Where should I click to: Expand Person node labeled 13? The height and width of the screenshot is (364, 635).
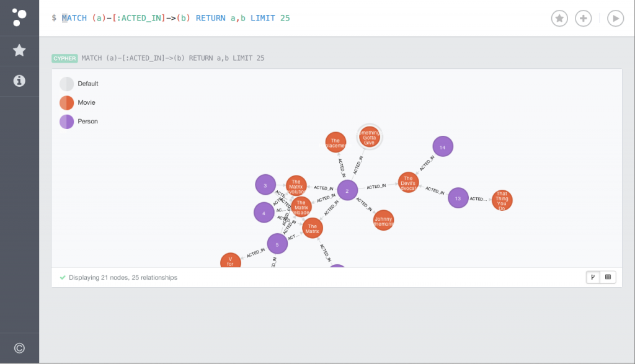458,198
